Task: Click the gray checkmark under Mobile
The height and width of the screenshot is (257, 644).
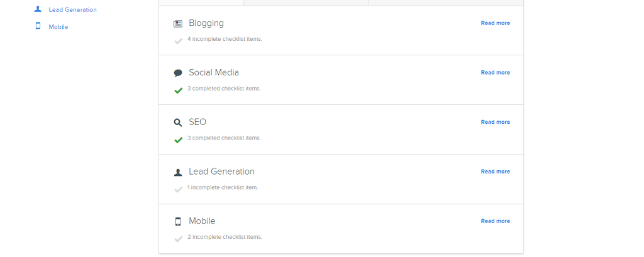Action: 178,239
